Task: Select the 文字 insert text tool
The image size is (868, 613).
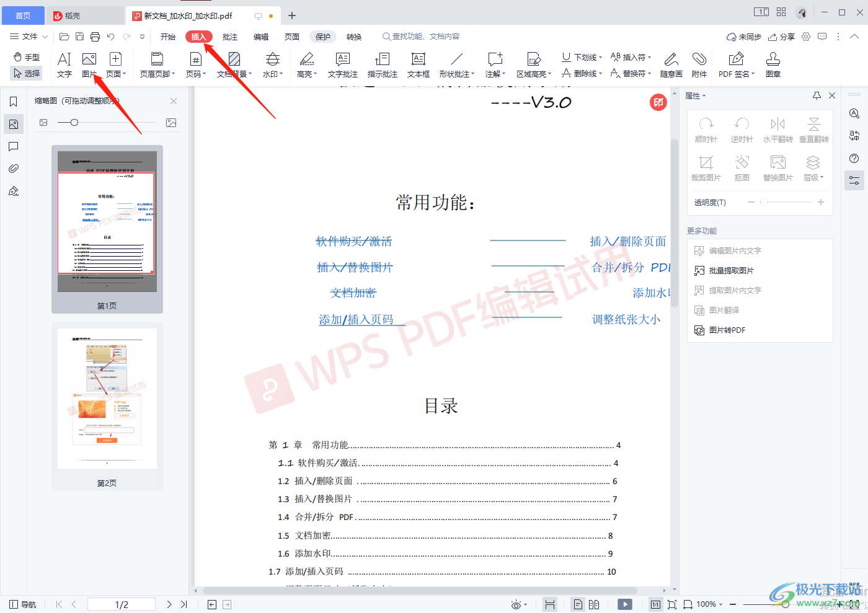Action: click(x=64, y=65)
